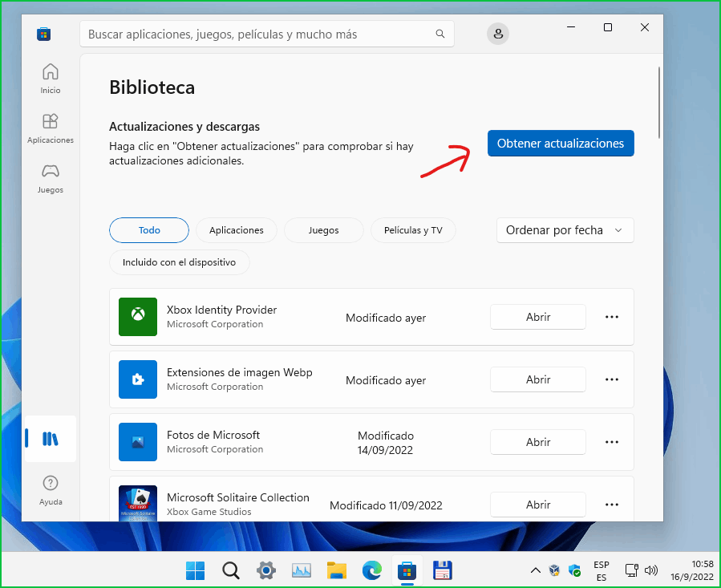
Task: Open File Explorer from the taskbar
Action: coord(337,571)
